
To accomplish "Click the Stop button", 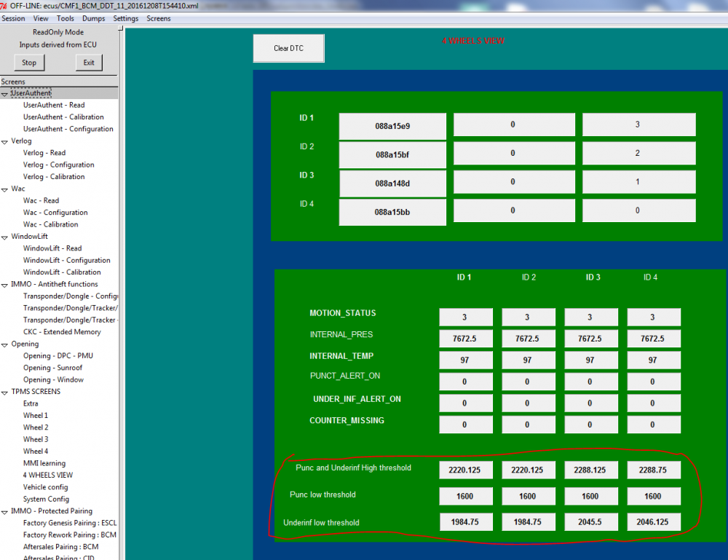I will [x=29, y=63].
